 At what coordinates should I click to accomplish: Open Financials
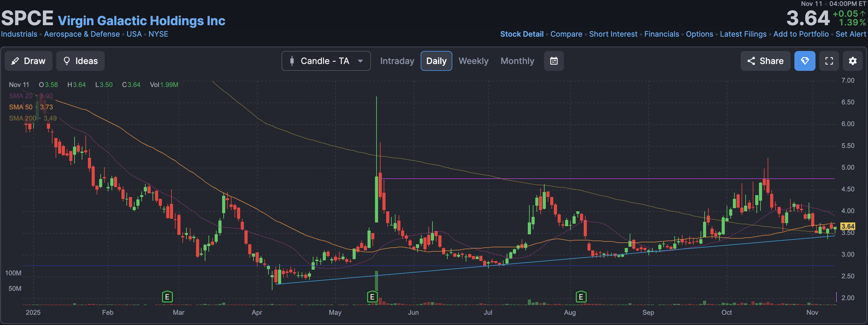pyautogui.click(x=661, y=34)
